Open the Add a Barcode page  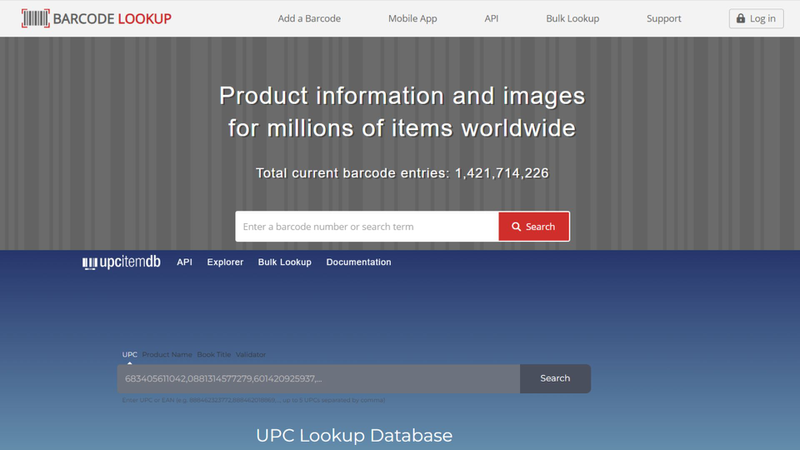(x=309, y=18)
